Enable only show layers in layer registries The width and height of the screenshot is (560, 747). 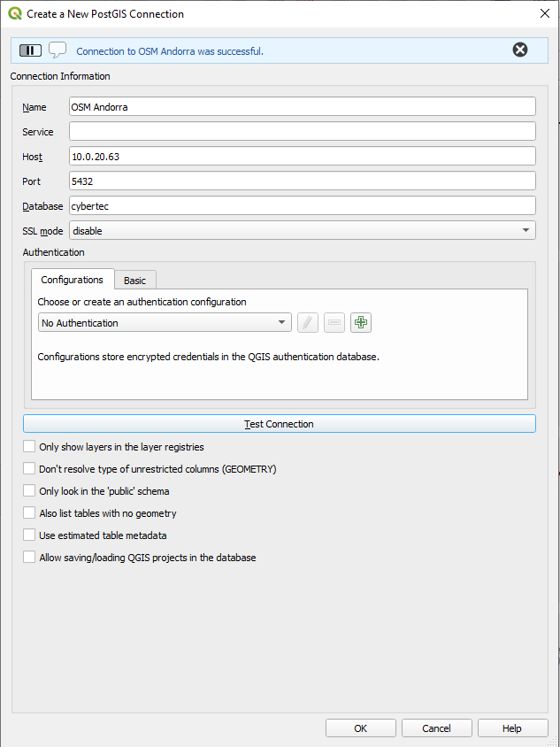click(30, 447)
